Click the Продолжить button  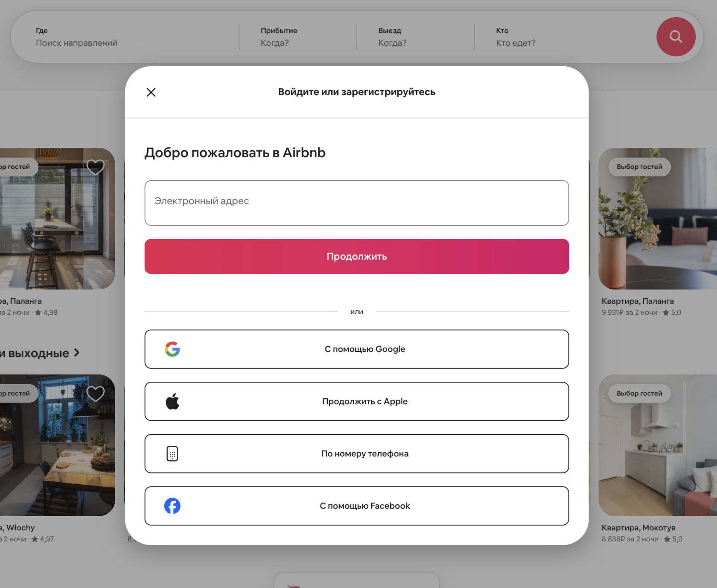click(x=357, y=257)
